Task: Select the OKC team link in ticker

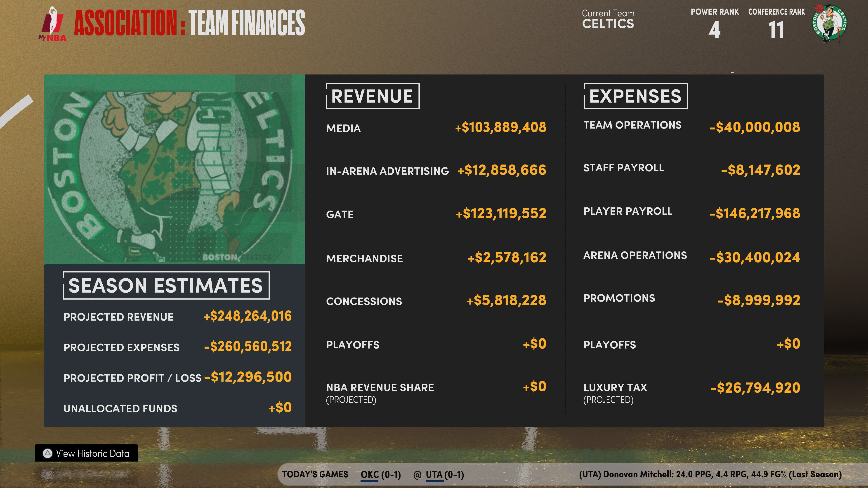Action: point(369,474)
